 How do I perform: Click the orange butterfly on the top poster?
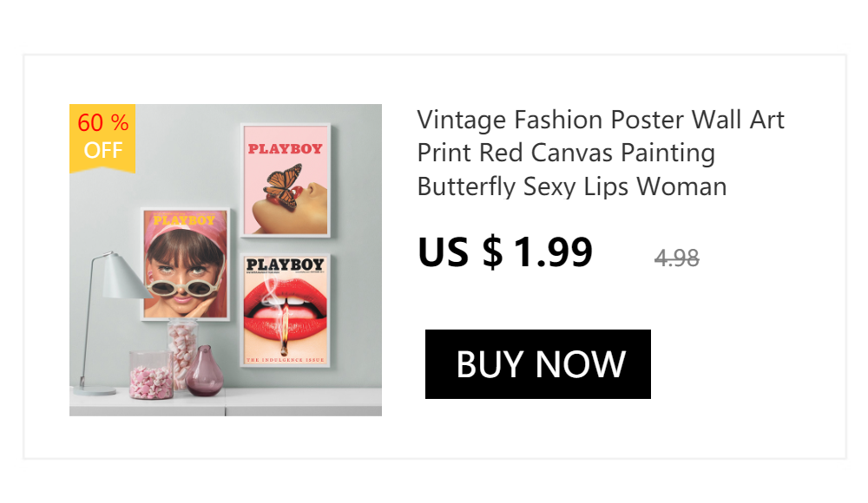[281, 184]
